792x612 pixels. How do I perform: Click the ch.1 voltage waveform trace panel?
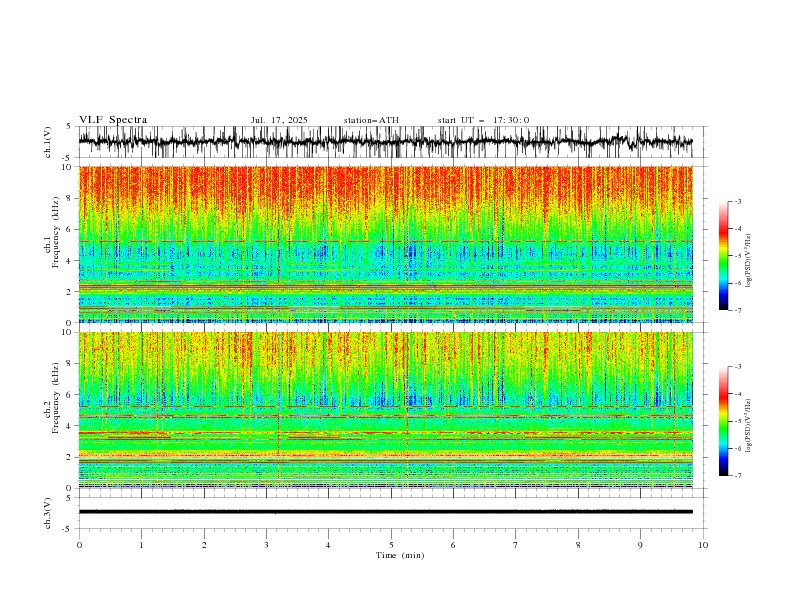[393, 142]
